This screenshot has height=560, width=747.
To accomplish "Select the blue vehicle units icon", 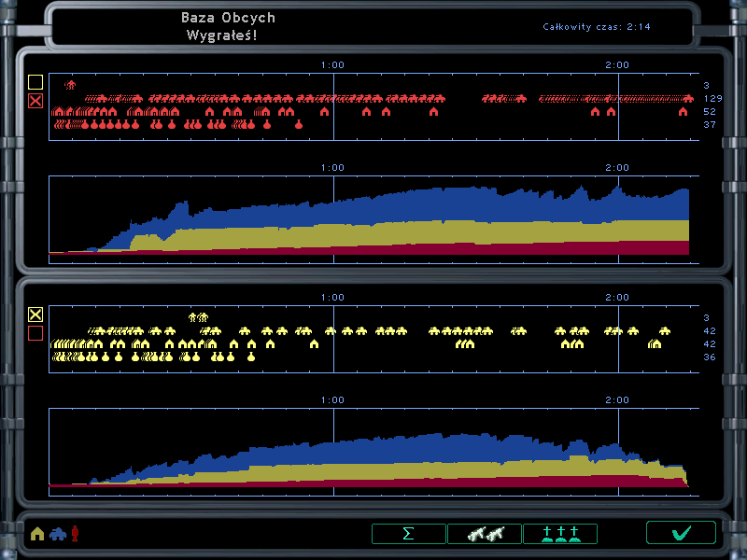I will pos(58,534).
